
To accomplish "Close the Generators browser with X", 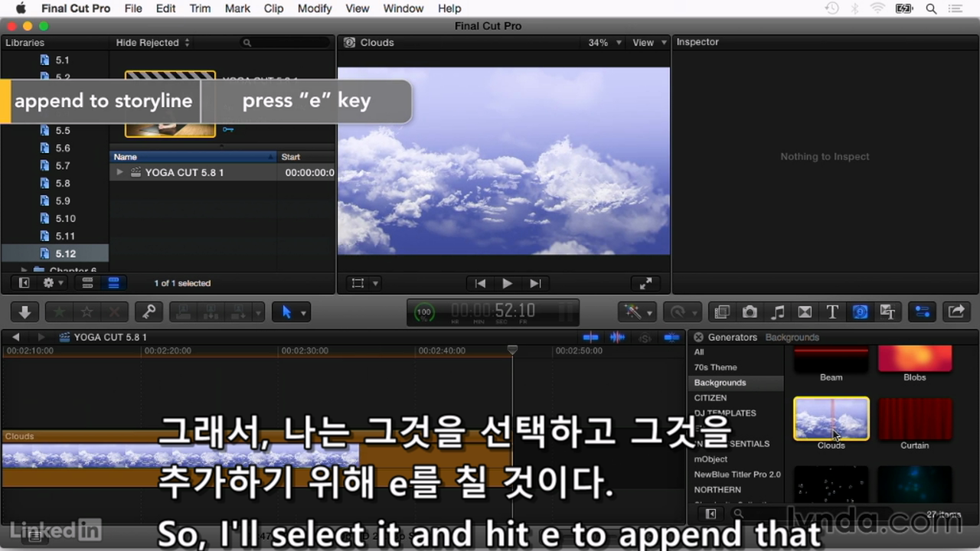I will click(698, 337).
